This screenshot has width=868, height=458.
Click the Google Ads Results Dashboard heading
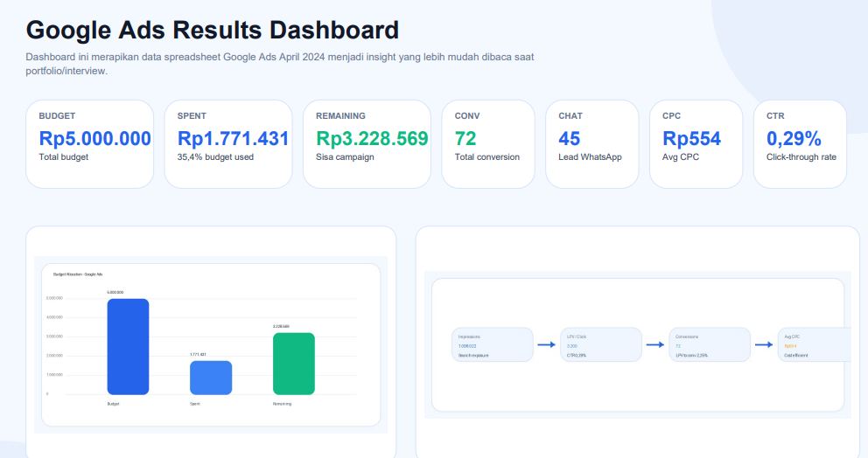click(x=213, y=30)
